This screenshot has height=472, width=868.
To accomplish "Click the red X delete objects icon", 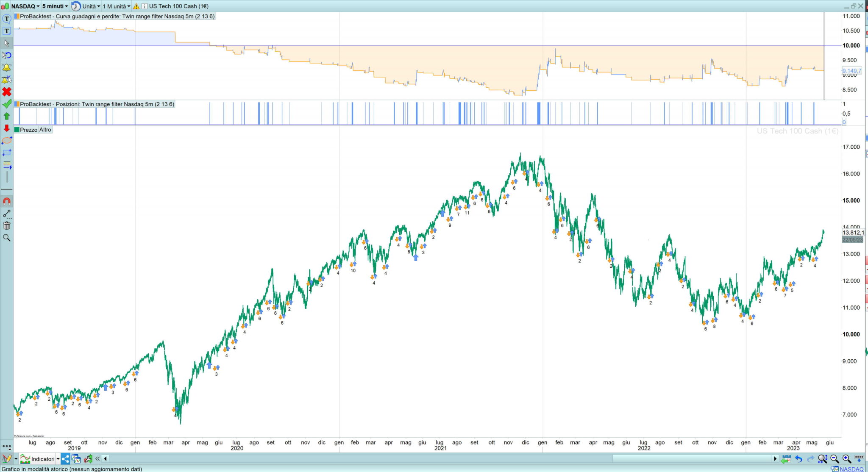I will [6, 92].
